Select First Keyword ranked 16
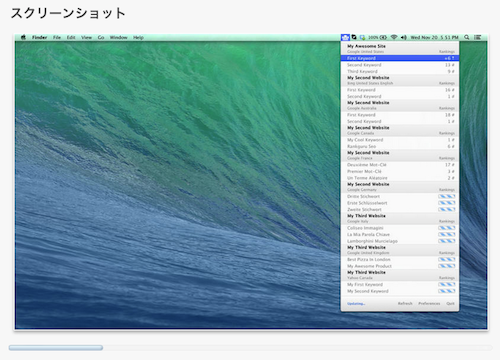Viewport: 500px width, 360px height. coord(400,90)
